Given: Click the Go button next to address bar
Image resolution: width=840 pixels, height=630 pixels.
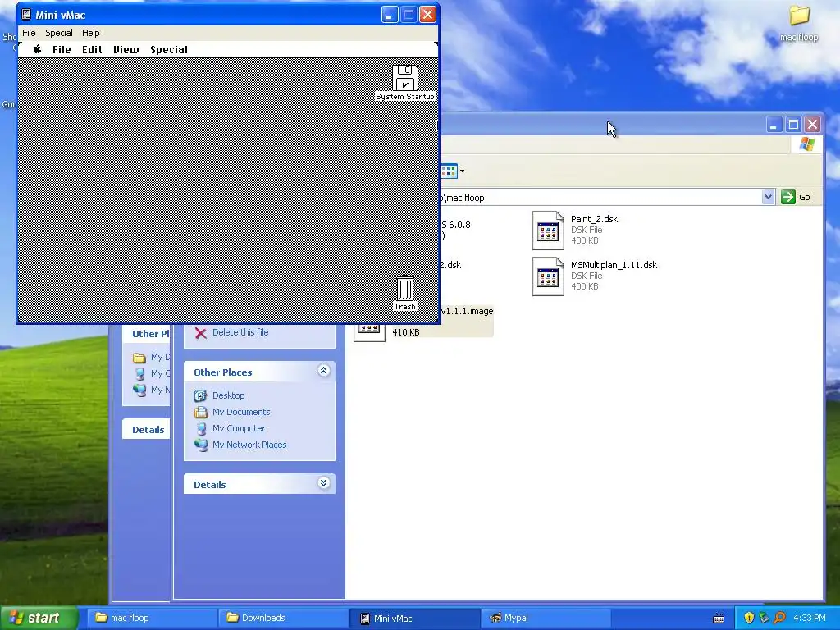Looking at the screenshot, I should (796, 197).
